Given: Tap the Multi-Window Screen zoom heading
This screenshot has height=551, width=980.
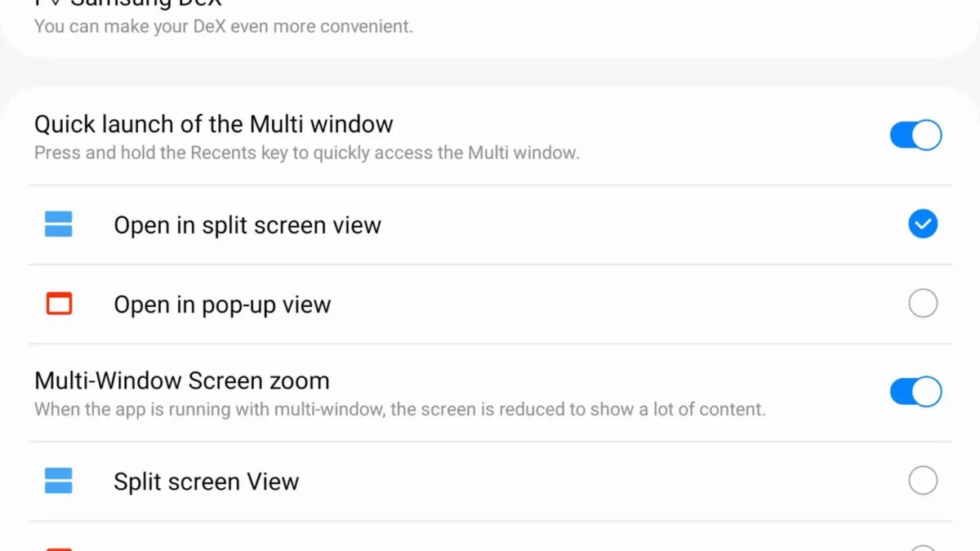Looking at the screenshot, I should pyautogui.click(x=182, y=380).
